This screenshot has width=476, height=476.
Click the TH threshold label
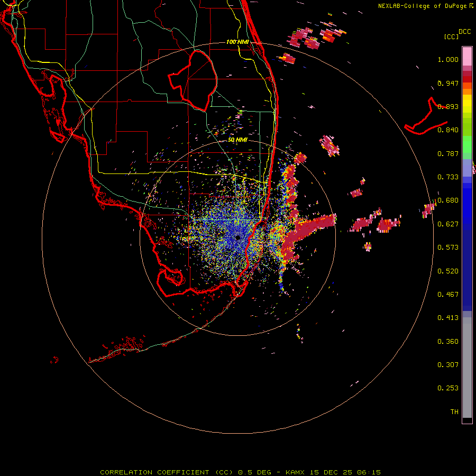(454, 411)
